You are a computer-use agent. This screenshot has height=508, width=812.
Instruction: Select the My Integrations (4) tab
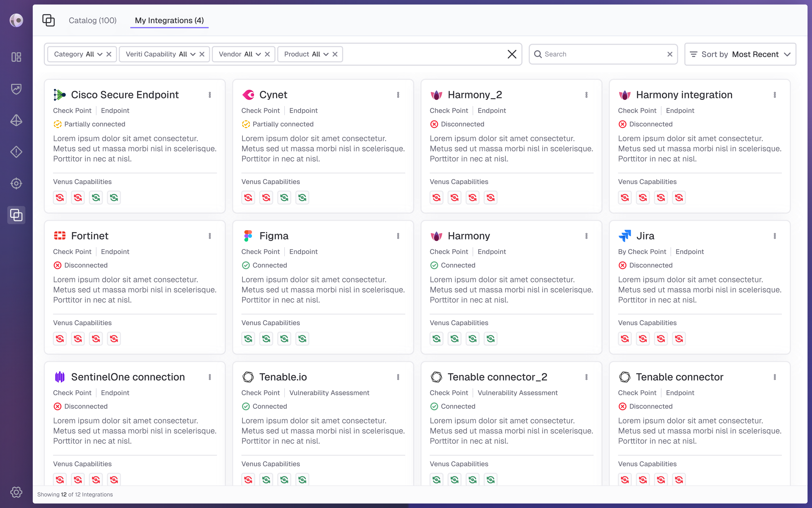(x=169, y=21)
